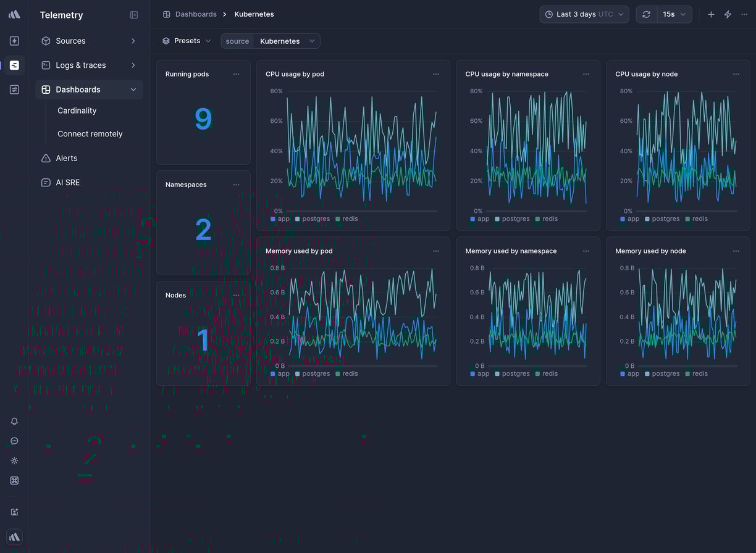Open the Last 3 days time range dropdown
The image size is (756, 553).
pos(584,14)
